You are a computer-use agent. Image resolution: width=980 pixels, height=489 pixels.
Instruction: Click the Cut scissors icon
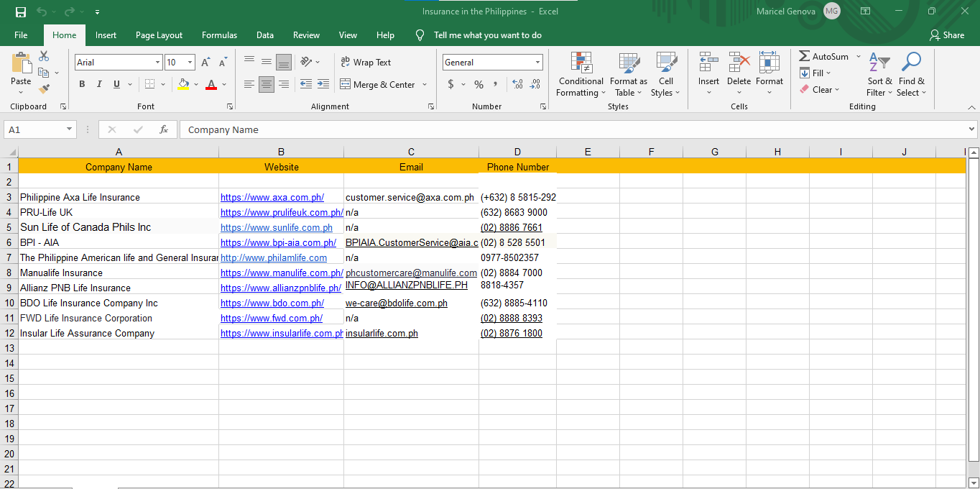pos(44,56)
